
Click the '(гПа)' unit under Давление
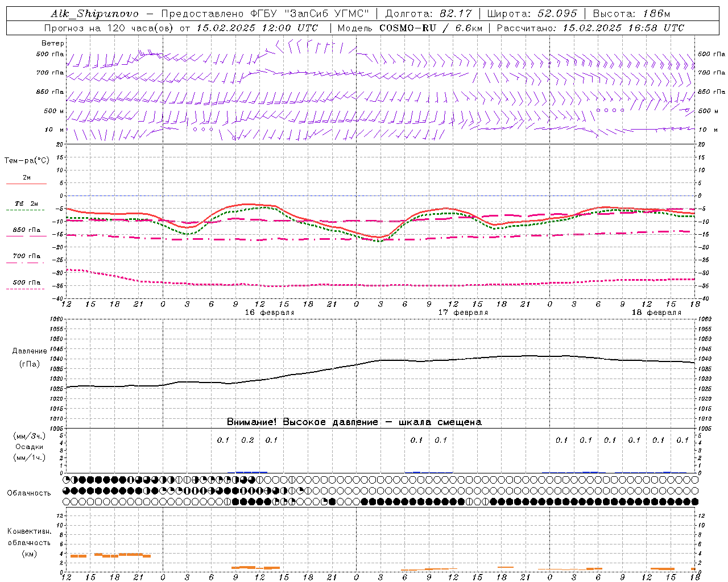[30, 364]
